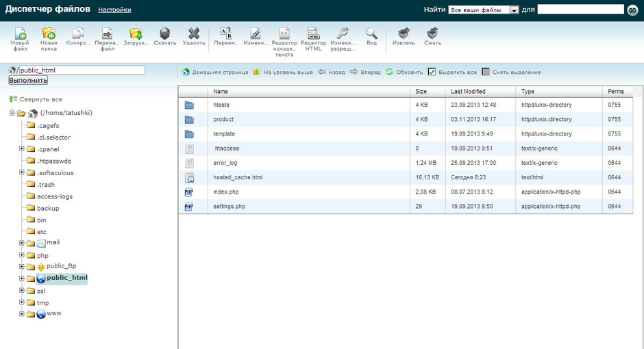644x349 pixels.
Task: Select hosted_cache.html file icon
Action: click(x=189, y=177)
